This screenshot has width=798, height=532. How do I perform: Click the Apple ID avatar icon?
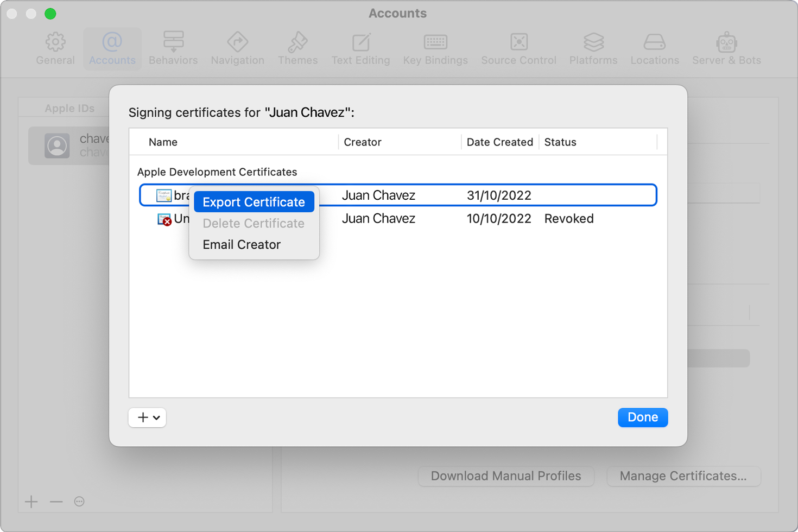[x=58, y=145]
